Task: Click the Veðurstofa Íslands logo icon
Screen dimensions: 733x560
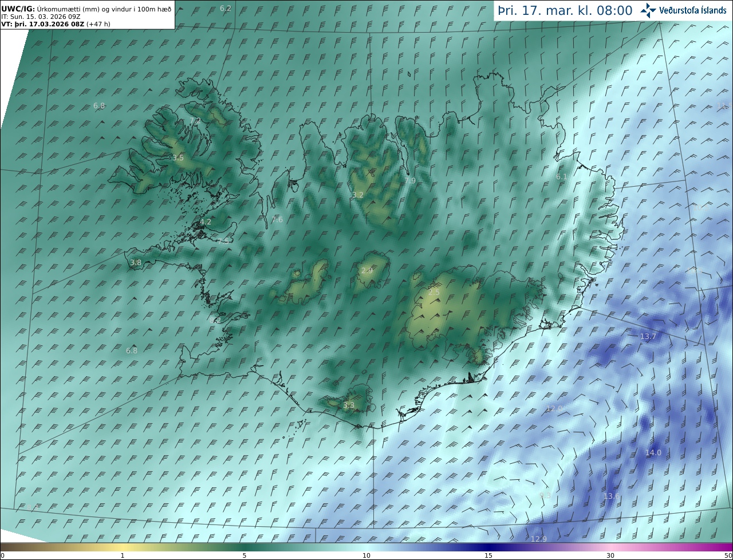Action: tap(648, 10)
